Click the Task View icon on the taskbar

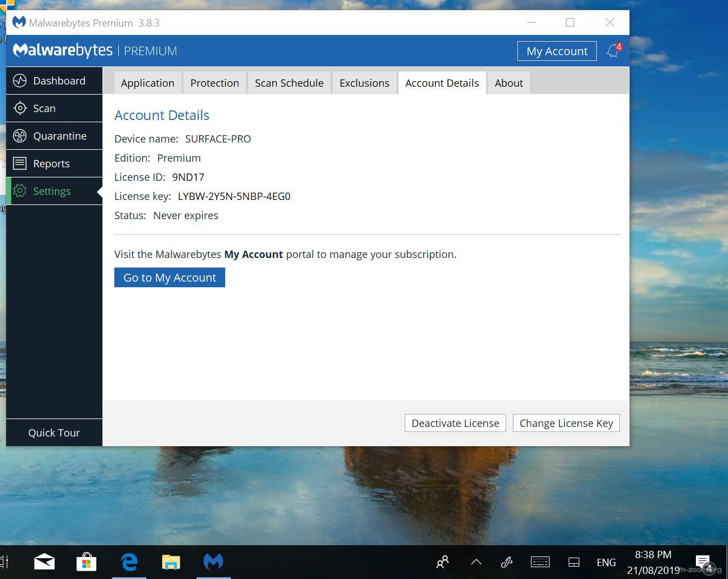(3, 562)
